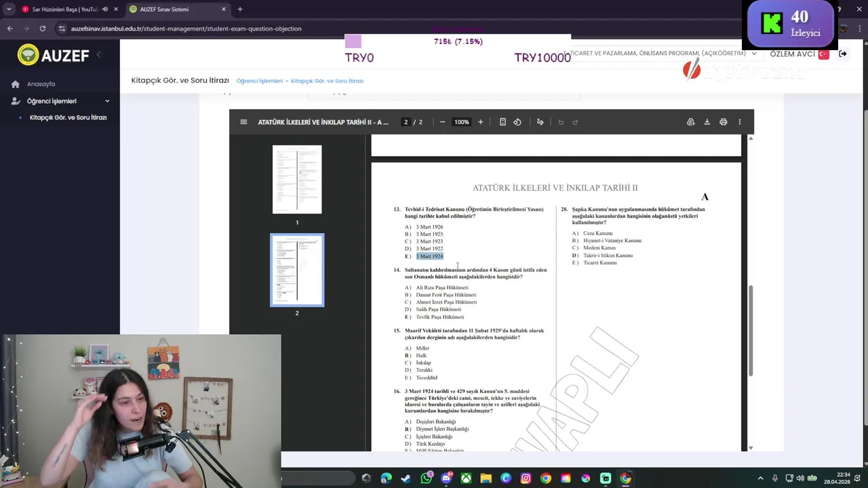Close the YouTube browser tab
Screen dimensions: 868x488
click(x=116, y=9)
